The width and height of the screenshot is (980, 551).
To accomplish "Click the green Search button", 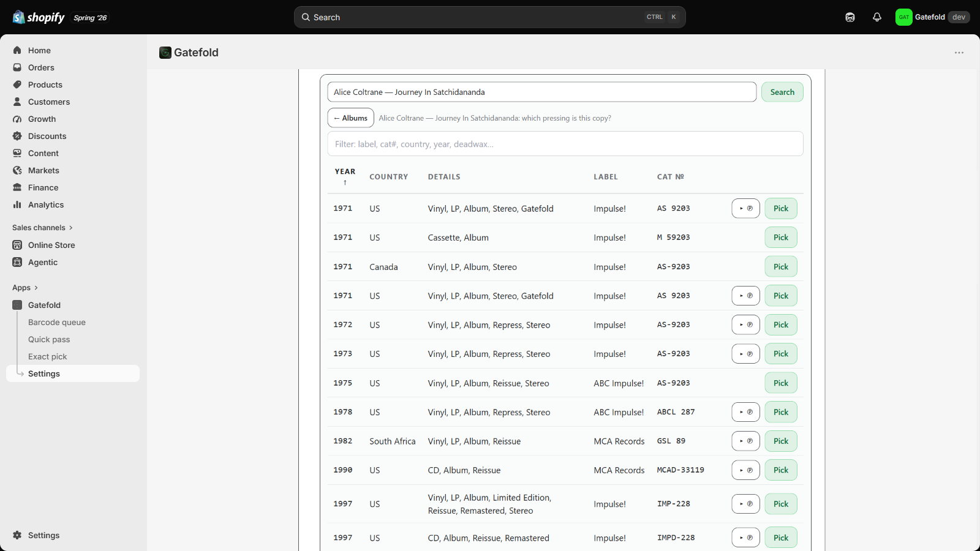I will [x=782, y=92].
